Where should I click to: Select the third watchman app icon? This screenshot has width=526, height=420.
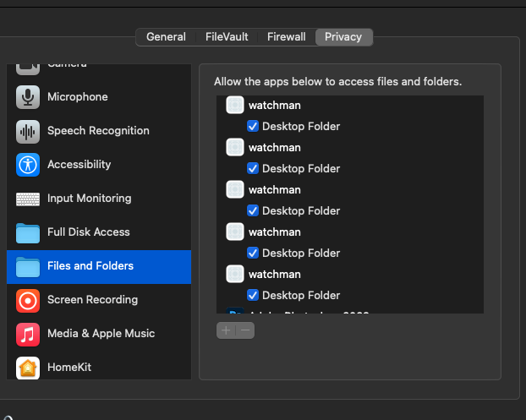pyautogui.click(x=235, y=189)
